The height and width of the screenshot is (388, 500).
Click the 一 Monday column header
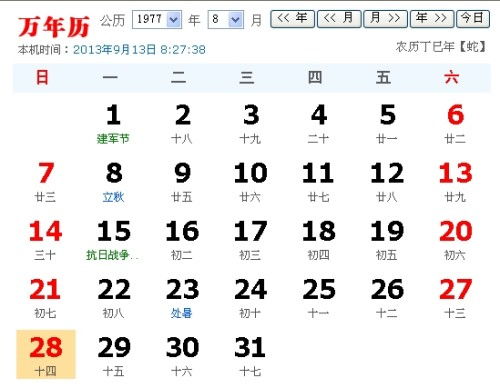tap(110, 78)
